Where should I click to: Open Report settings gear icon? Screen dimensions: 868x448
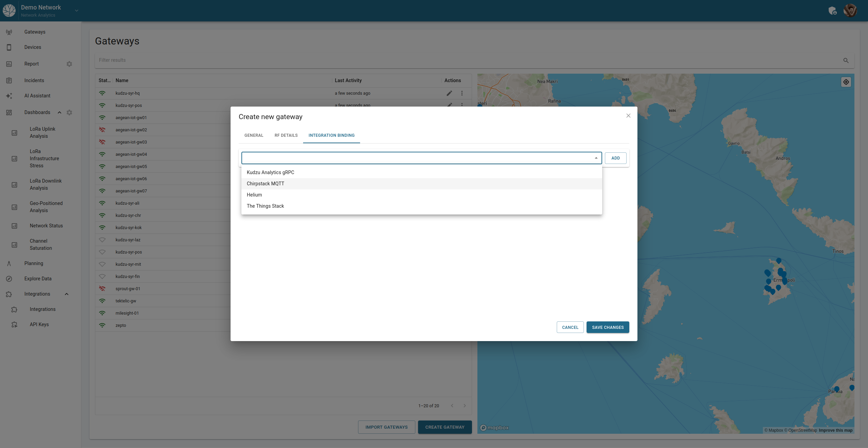coord(69,64)
